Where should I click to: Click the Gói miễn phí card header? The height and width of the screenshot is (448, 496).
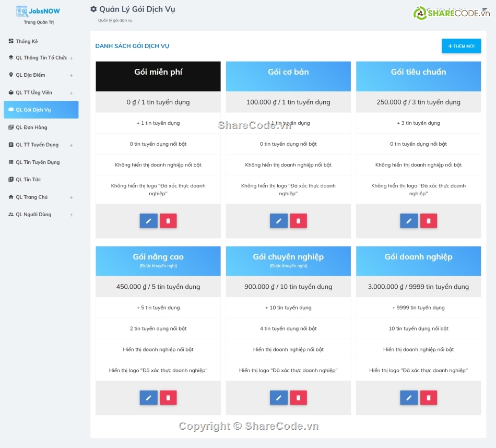pyautogui.click(x=158, y=77)
